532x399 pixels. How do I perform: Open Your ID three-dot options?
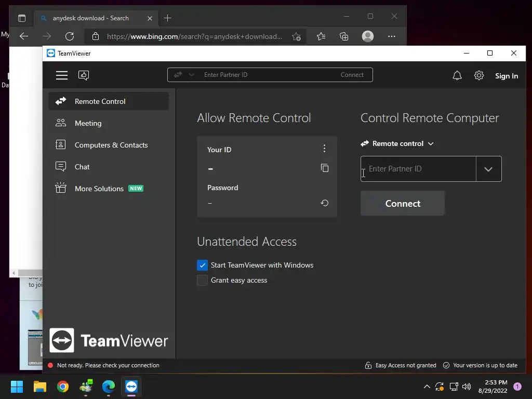click(324, 148)
